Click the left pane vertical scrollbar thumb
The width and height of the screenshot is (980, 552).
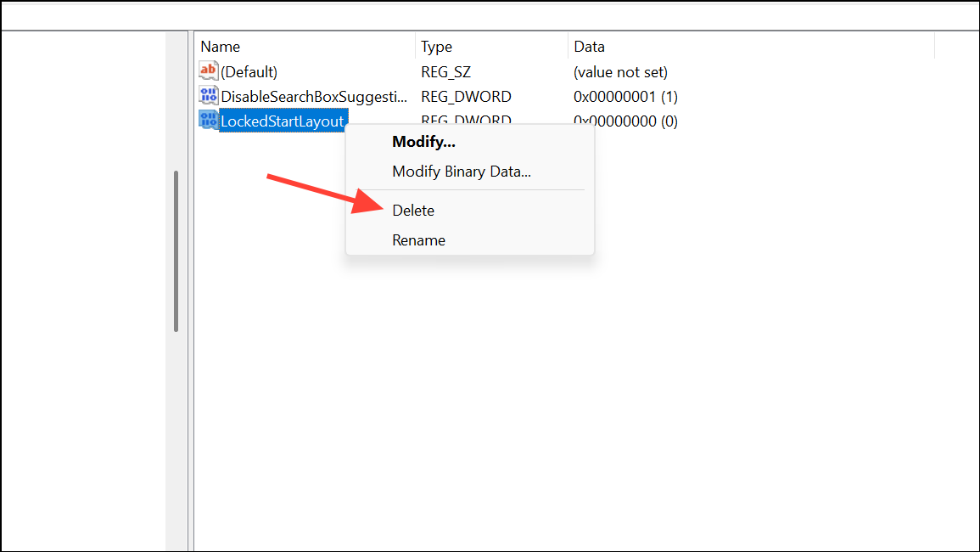[x=176, y=251]
